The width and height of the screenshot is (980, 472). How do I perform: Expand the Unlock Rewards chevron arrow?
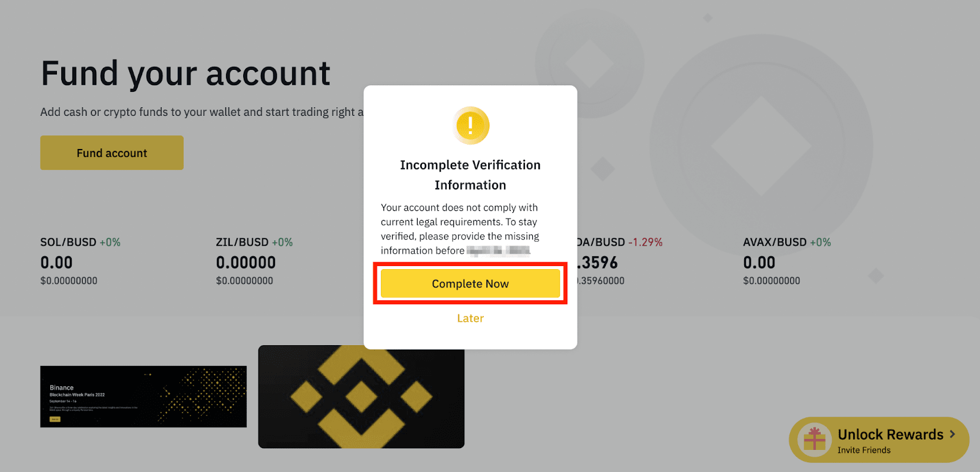click(x=952, y=434)
